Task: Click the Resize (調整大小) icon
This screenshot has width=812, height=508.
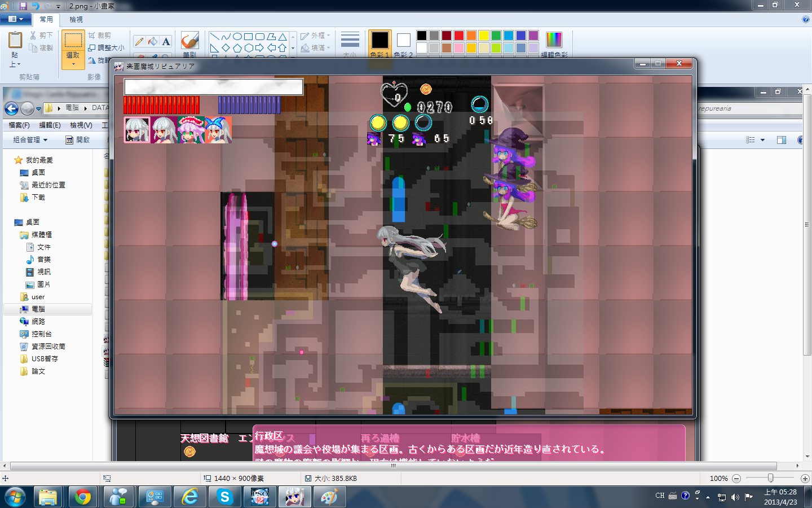Action: 92,48
